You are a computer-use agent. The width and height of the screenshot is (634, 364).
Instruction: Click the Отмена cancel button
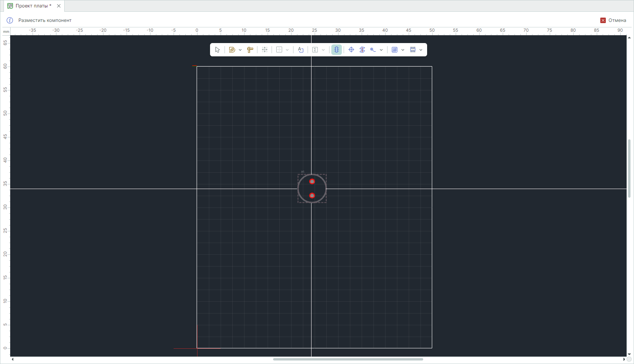coord(613,20)
